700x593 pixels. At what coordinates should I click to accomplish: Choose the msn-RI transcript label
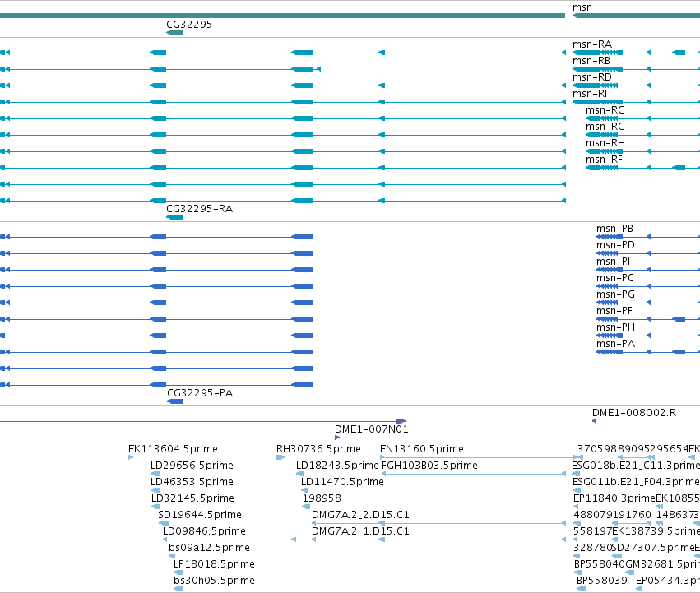pyautogui.click(x=589, y=94)
